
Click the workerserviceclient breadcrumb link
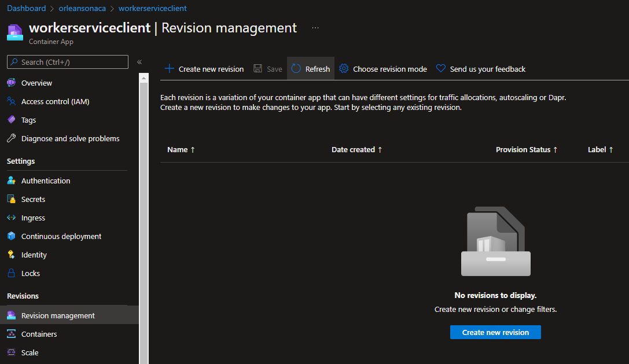click(x=152, y=8)
